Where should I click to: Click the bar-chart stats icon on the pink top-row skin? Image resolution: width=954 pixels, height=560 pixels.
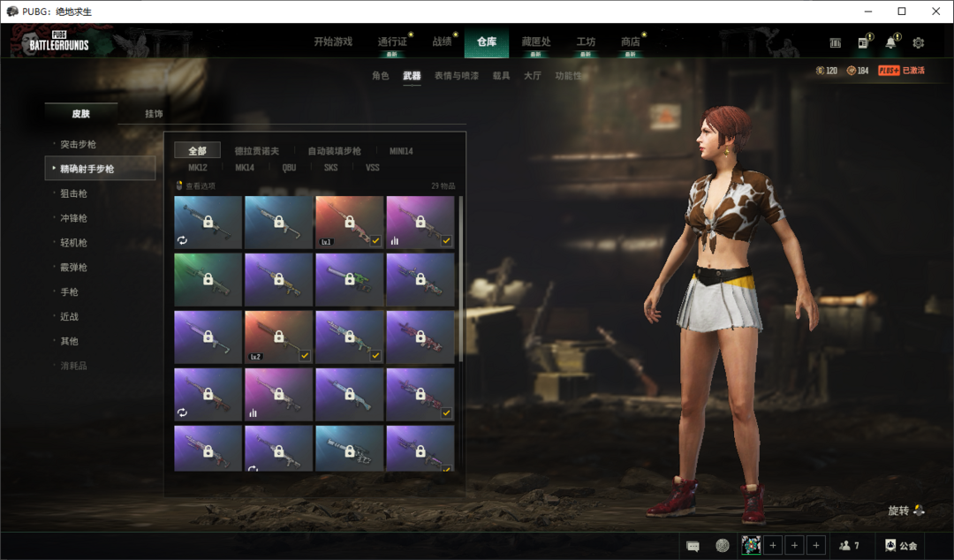coord(395,240)
